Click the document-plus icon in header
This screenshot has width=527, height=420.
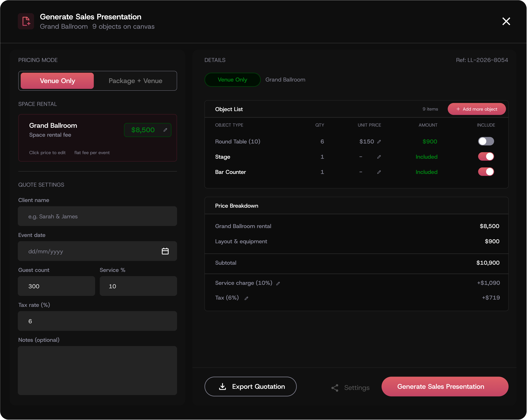click(26, 21)
